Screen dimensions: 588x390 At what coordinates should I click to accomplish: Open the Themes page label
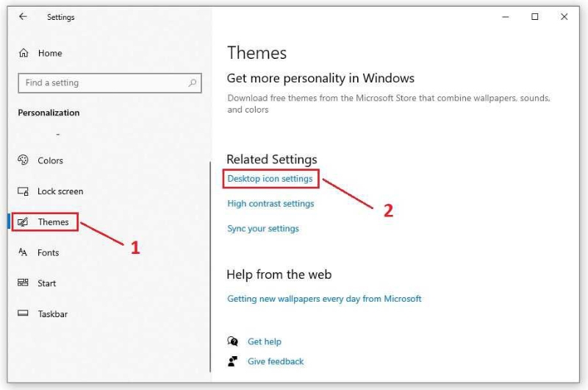53,222
